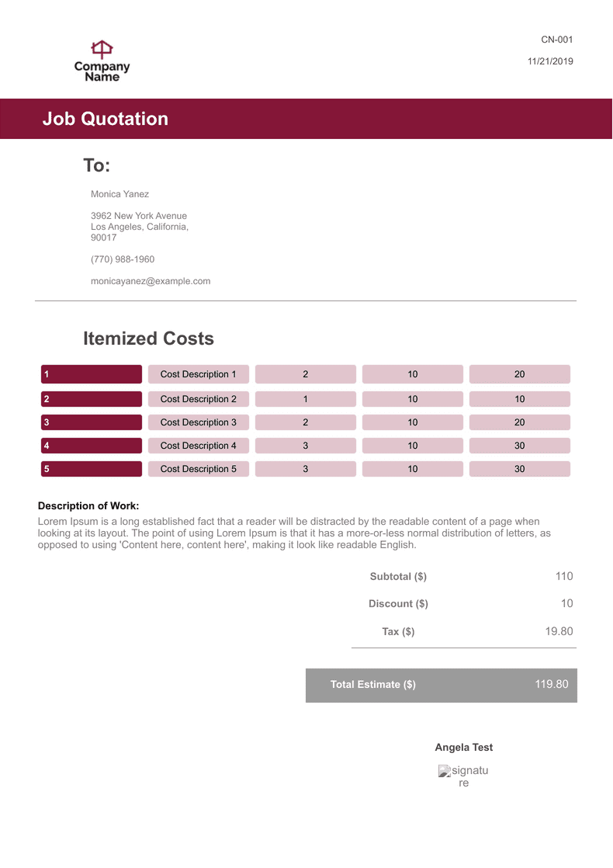The height and width of the screenshot is (868, 613).
Task: Select the row number 4 cell
Action: [x=91, y=446]
